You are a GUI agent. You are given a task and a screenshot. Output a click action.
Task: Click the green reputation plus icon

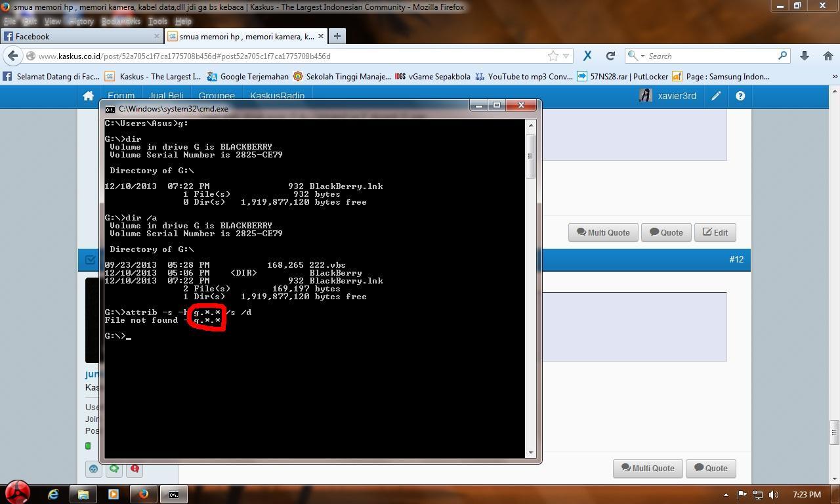click(x=114, y=469)
